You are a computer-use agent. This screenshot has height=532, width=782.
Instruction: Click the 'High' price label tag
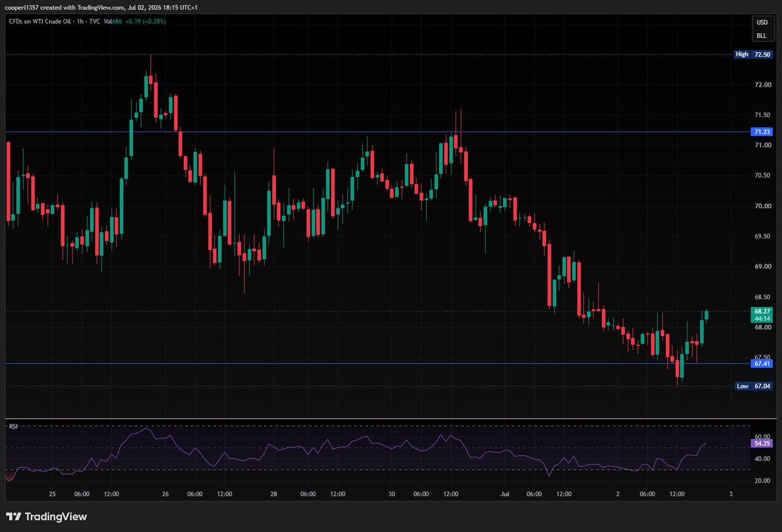[x=742, y=55]
